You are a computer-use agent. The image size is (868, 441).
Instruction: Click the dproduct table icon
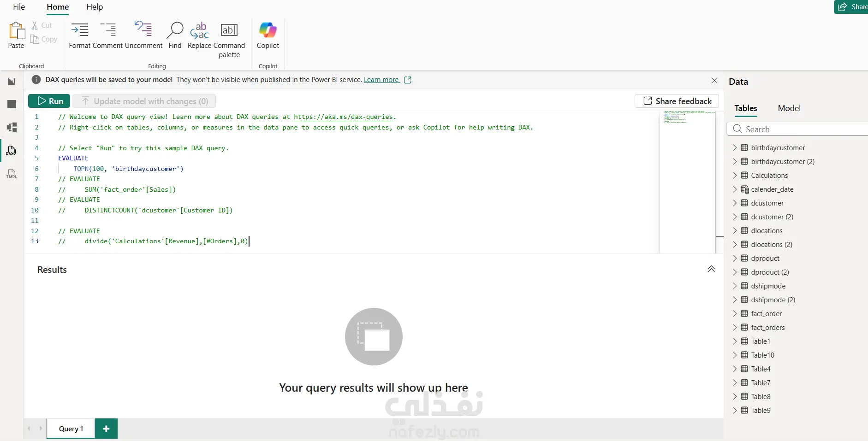(744, 258)
